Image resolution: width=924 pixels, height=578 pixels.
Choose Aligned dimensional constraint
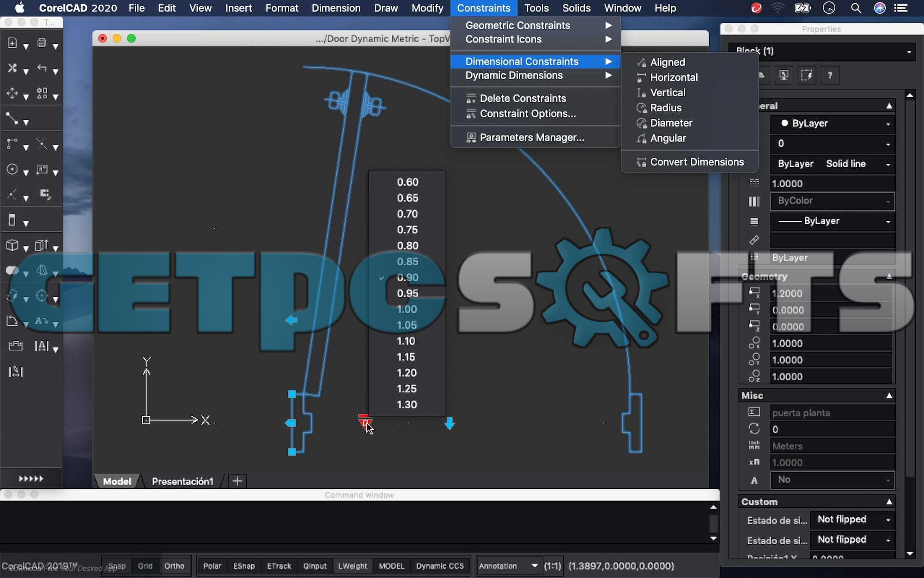click(x=690, y=62)
